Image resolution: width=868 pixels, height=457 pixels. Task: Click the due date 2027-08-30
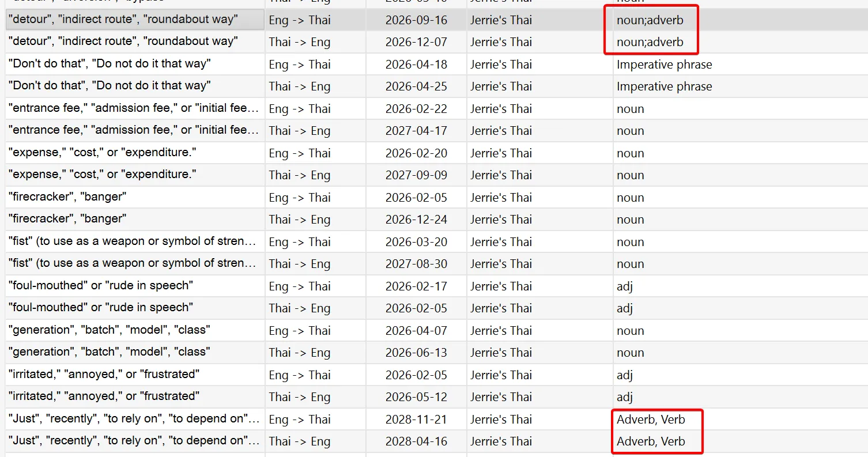(x=416, y=264)
